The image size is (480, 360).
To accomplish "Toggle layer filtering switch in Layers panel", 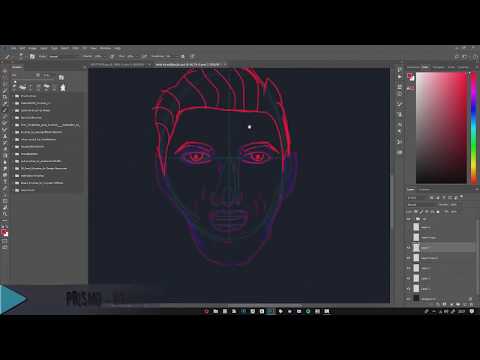I will [x=462, y=197].
